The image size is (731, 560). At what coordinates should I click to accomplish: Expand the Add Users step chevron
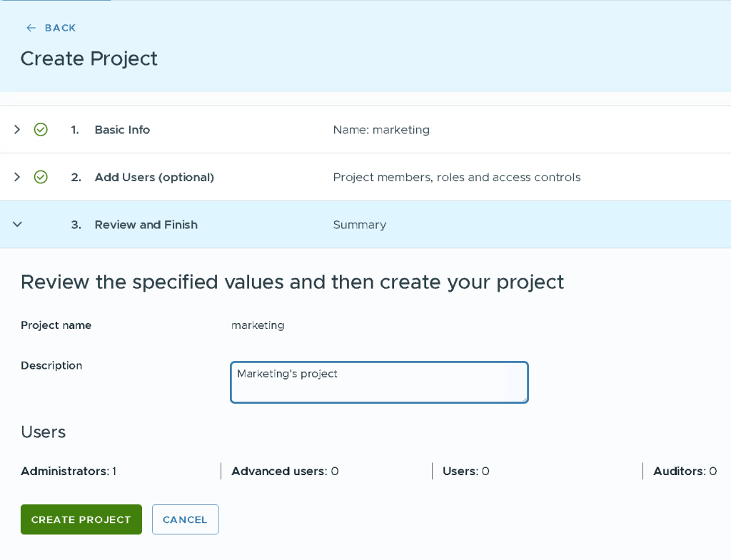[17, 177]
